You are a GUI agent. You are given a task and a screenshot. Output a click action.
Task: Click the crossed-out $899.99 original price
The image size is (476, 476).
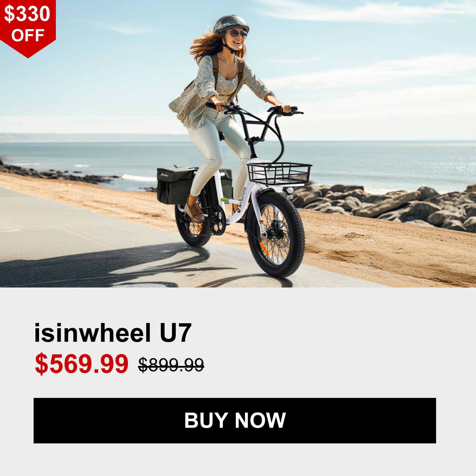(x=171, y=365)
